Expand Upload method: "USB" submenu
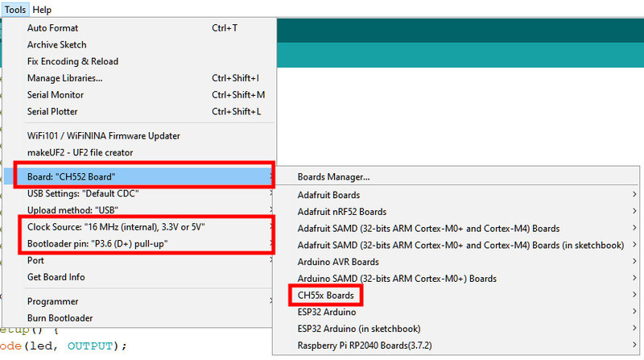 point(138,210)
